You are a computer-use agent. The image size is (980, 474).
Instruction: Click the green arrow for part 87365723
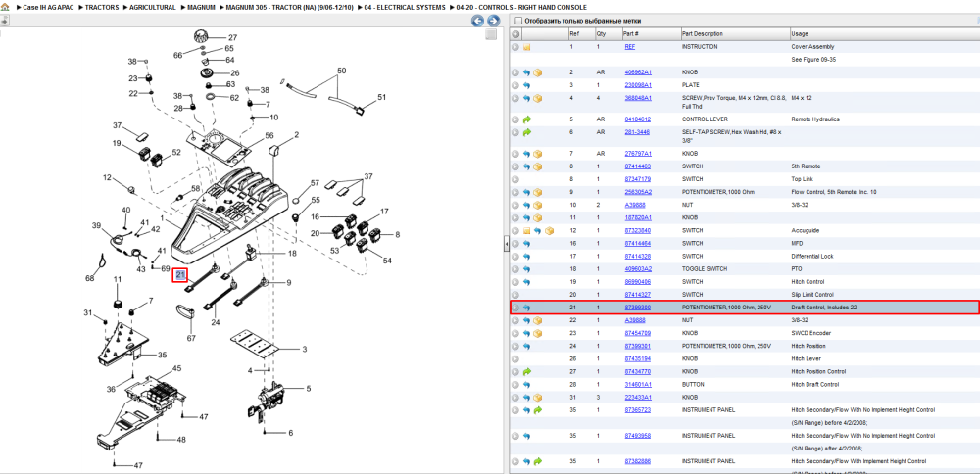[537, 410]
